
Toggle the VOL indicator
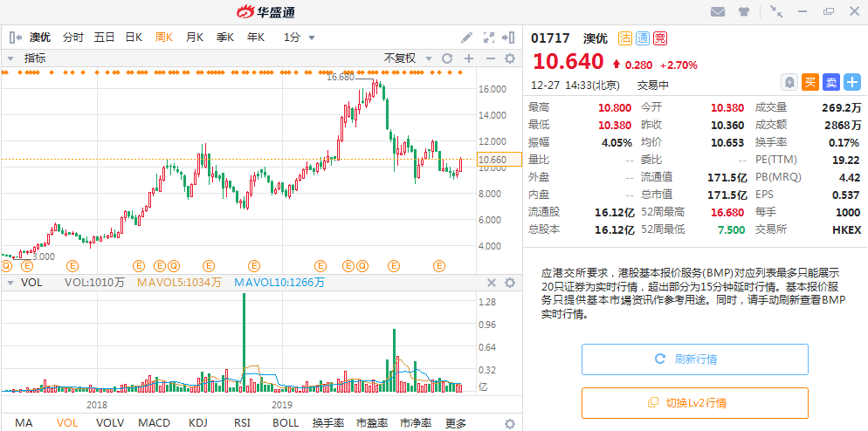(67, 423)
